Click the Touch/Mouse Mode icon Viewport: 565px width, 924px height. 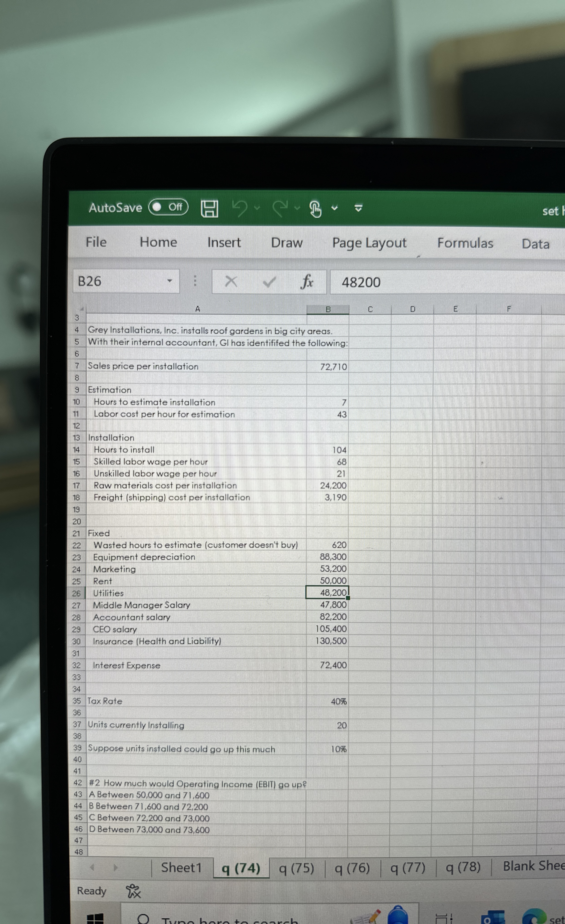pos(315,209)
